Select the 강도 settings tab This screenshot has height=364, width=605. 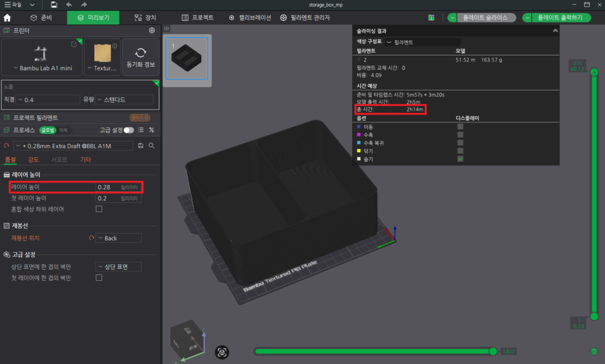coord(33,160)
